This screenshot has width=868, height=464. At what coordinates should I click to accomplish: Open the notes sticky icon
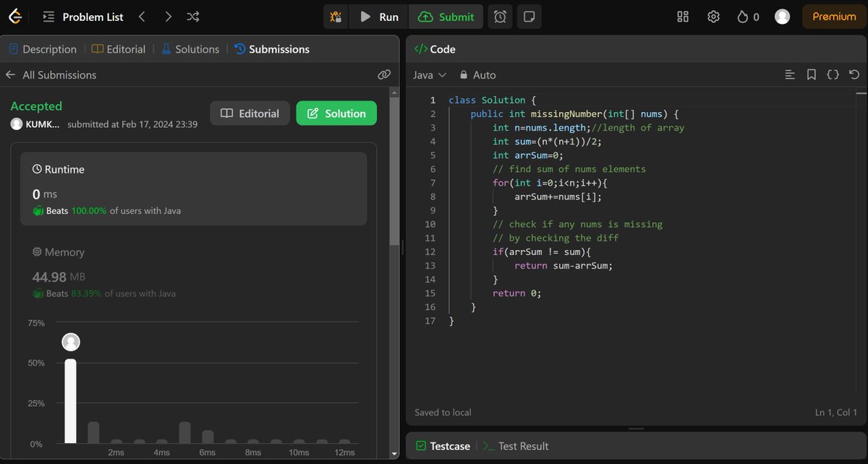coord(529,17)
